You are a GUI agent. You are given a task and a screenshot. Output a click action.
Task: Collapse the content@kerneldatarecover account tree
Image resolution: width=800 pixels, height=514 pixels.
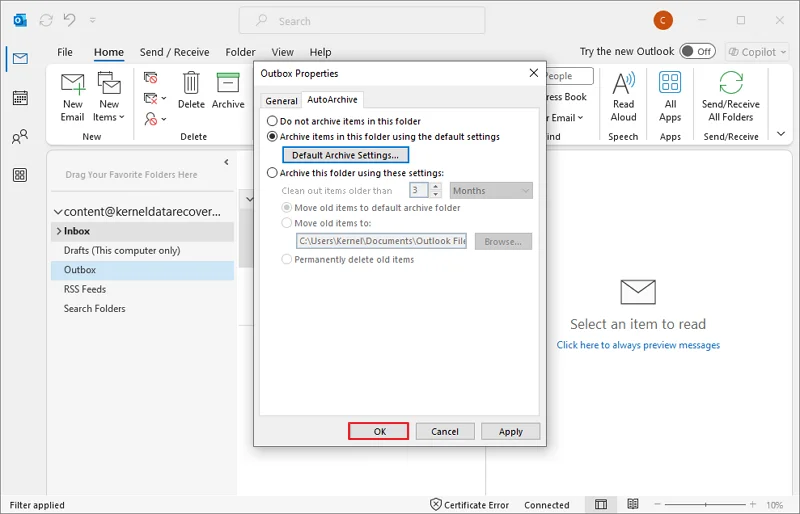[58, 212]
